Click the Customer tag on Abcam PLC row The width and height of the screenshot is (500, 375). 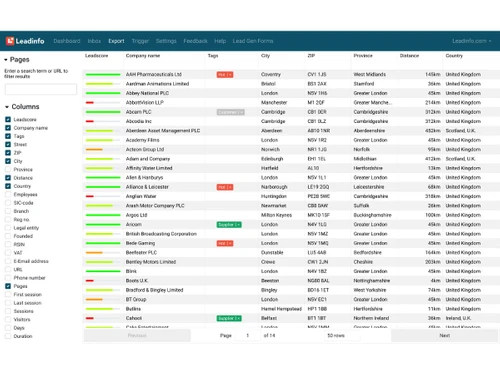pyautogui.click(x=231, y=112)
